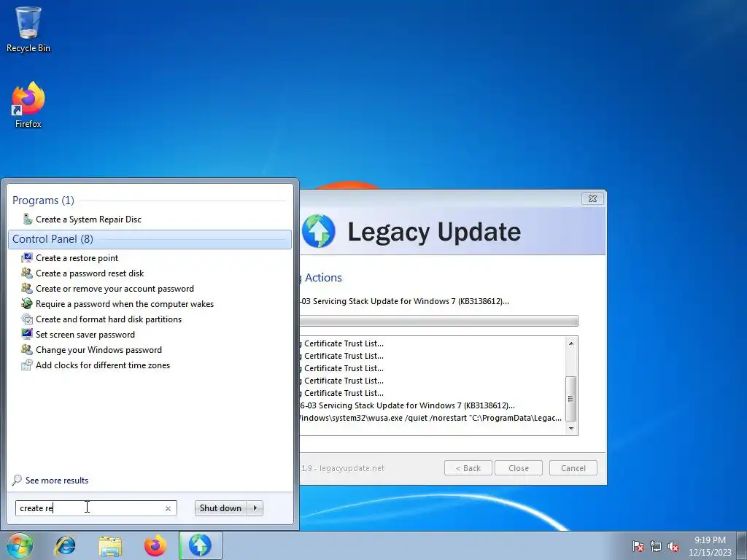Screen dimensions: 747x560
Task: Open the network tray icon
Action: pyautogui.click(x=656, y=546)
